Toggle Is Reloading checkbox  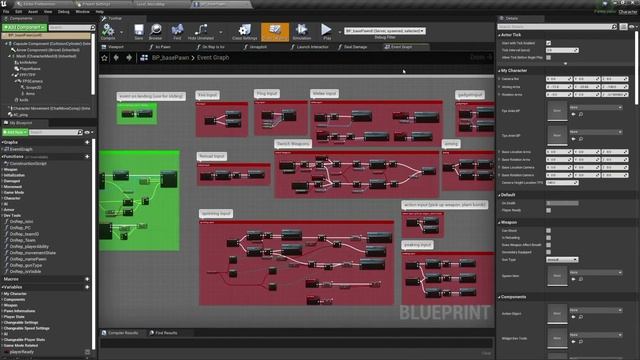point(549,238)
